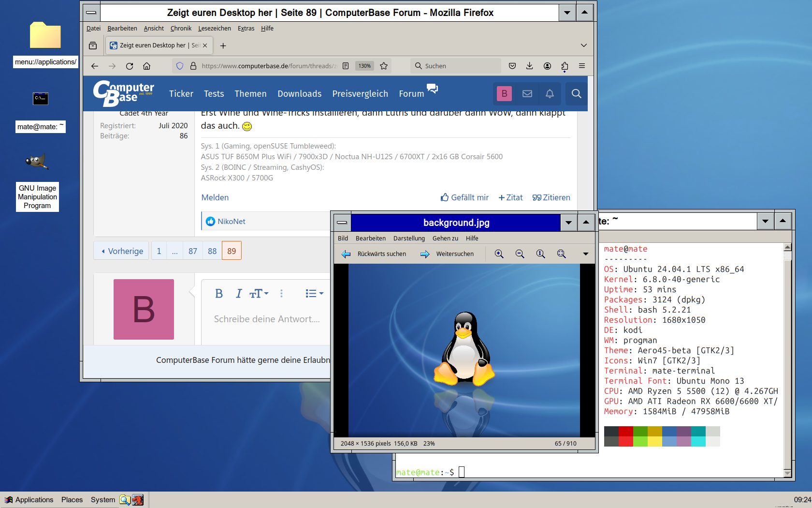Screen dimensions: 812x508
Task: Go to next image with Weitersuchen
Action: click(447, 254)
